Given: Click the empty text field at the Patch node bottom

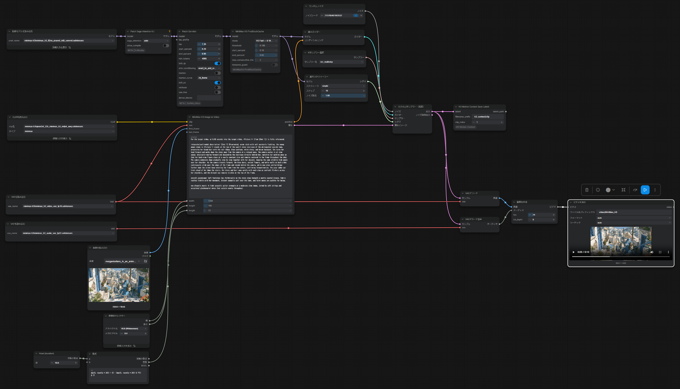Looking at the screenshot, I should 209,98.
